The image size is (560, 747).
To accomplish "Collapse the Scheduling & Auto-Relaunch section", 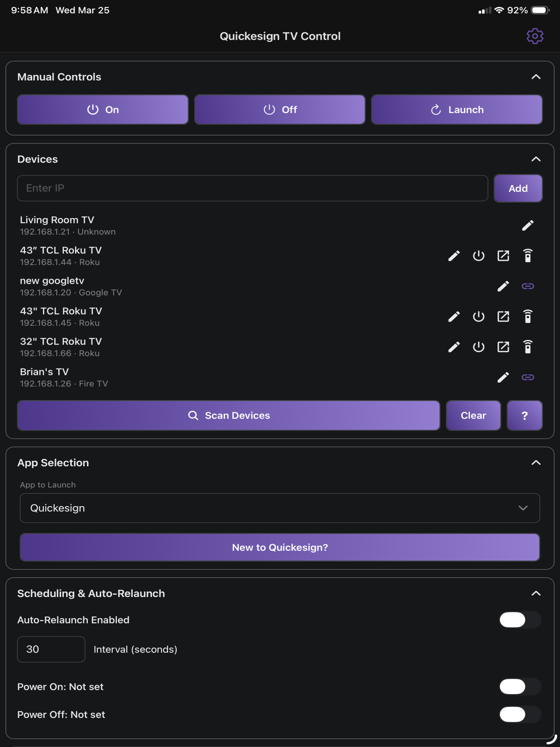I will pyautogui.click(x=536, y=593).
